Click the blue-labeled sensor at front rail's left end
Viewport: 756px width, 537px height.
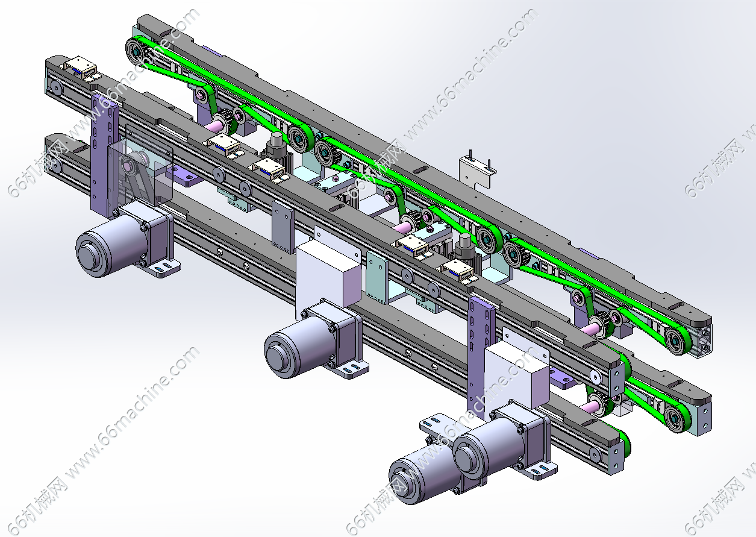(x=80, y=66)
